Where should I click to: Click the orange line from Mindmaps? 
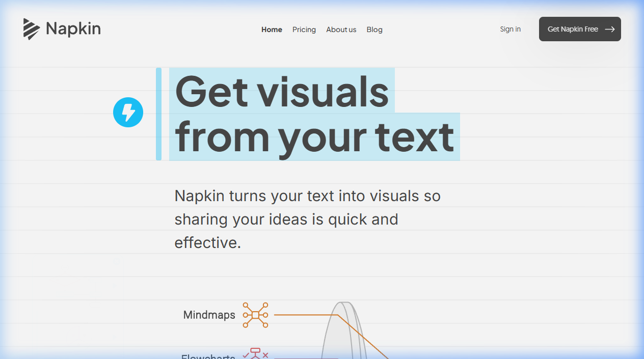click(306, 315)
